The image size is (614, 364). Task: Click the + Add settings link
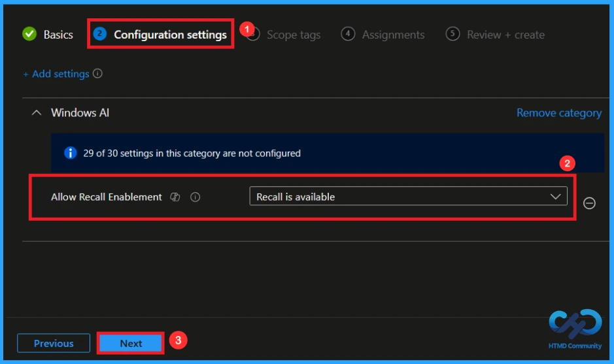[x=56, y=74]
